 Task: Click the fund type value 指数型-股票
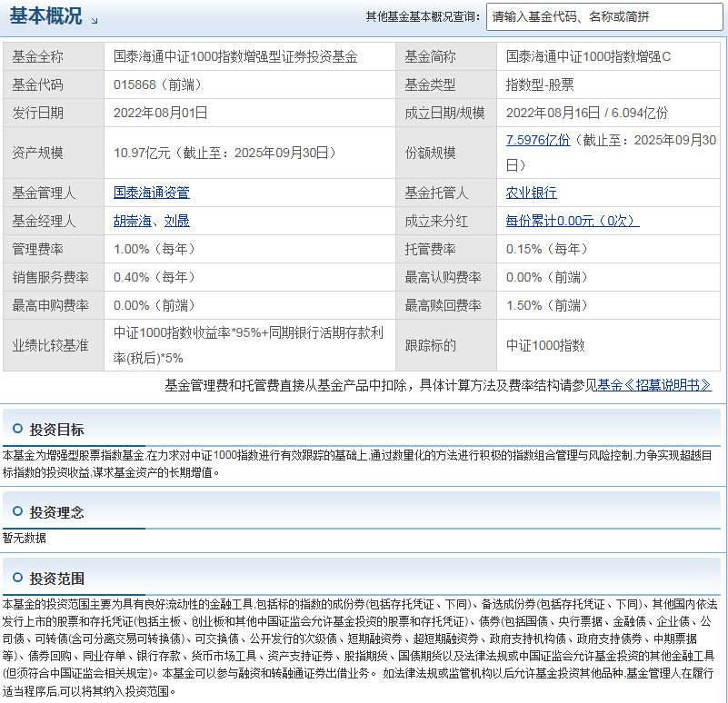point(540,84)
